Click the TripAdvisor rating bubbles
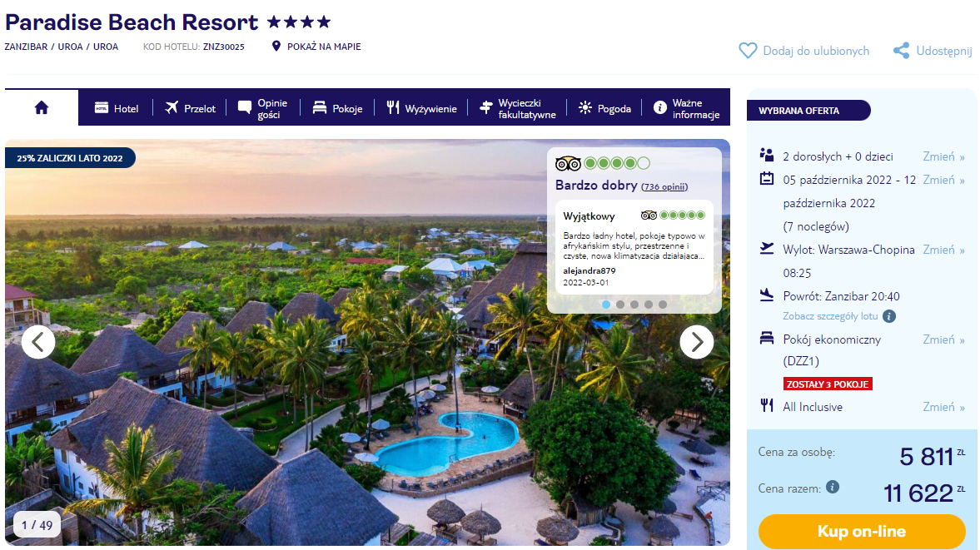The image size is (980, 550). point(616,163)
